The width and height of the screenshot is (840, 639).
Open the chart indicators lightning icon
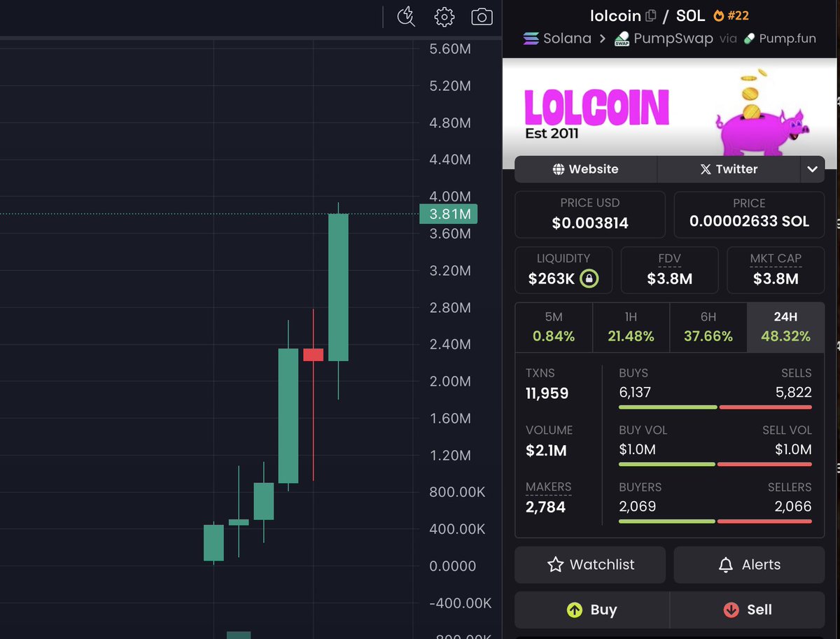click(406, 17)
